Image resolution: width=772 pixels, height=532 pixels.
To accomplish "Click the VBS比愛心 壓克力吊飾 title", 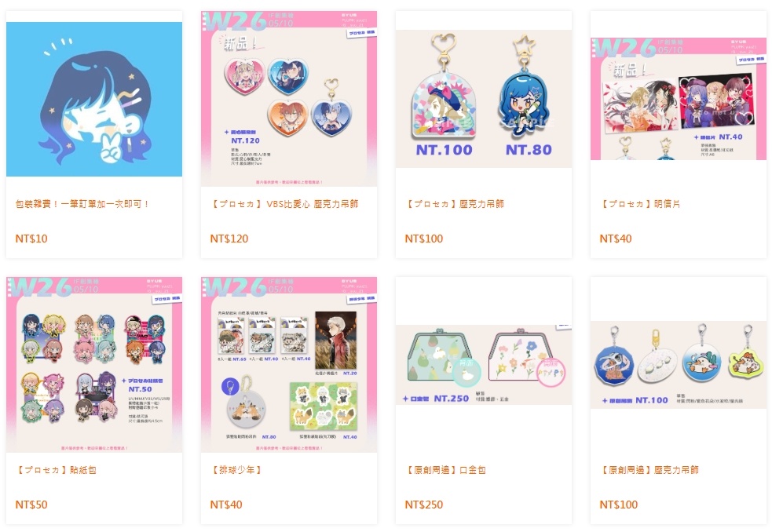I will (x=284, y=204).
